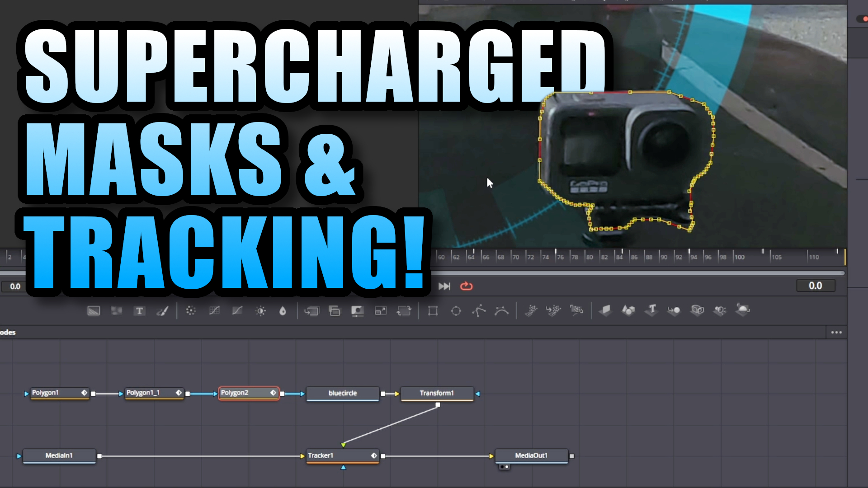
Task: Select the Polygon2 node
Action: (x=249, y=393)
